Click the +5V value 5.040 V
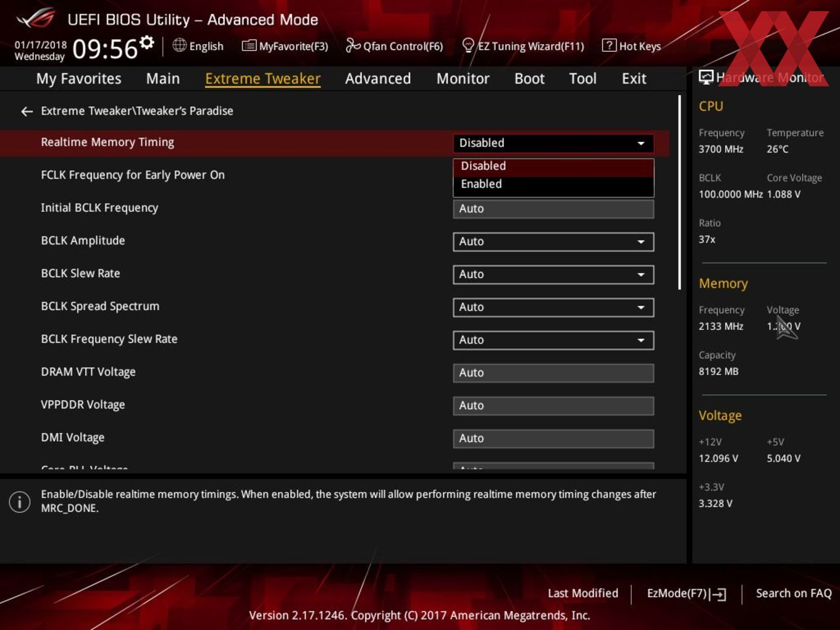Image resolution: width=840 pixels, height=630 pixels. [783, 458]
